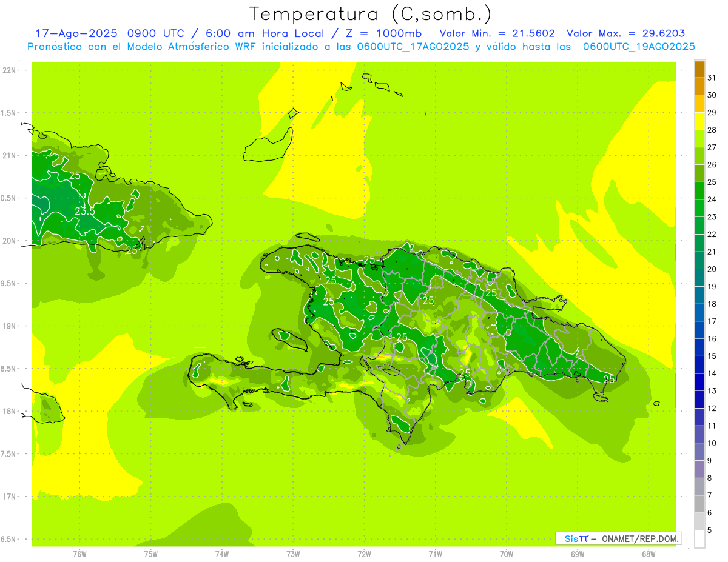Click the '72W' longitude label

pyautogui.click(x=364, y=554)
